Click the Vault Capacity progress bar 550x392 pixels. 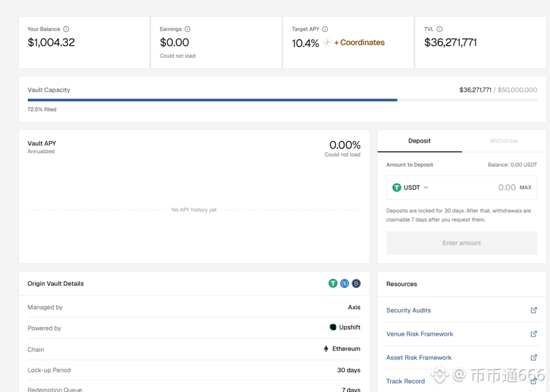click(283, 100)
